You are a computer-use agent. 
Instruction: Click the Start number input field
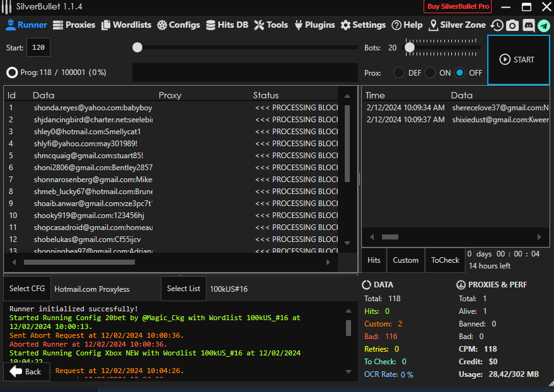(x=38, y=48)
